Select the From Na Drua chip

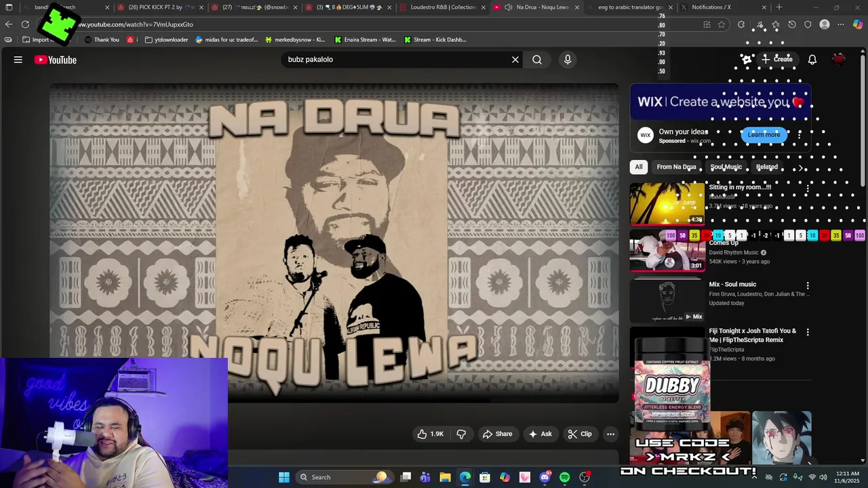676,167
